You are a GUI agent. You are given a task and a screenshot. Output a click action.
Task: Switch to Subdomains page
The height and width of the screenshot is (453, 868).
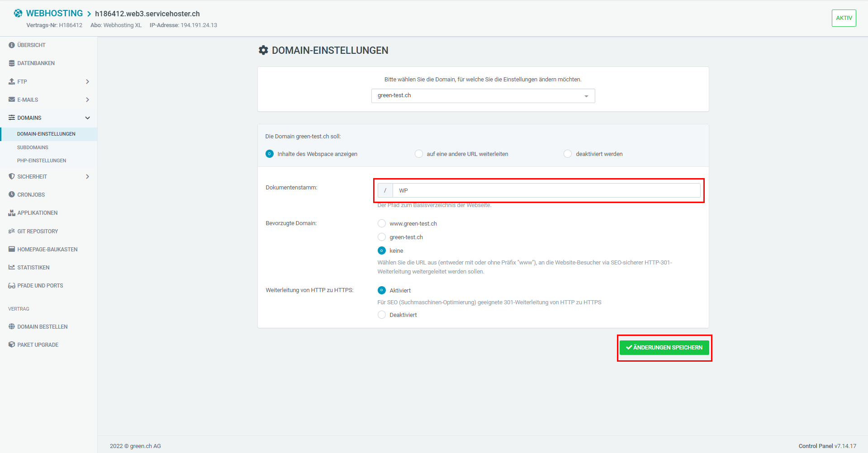coord(33,147)
